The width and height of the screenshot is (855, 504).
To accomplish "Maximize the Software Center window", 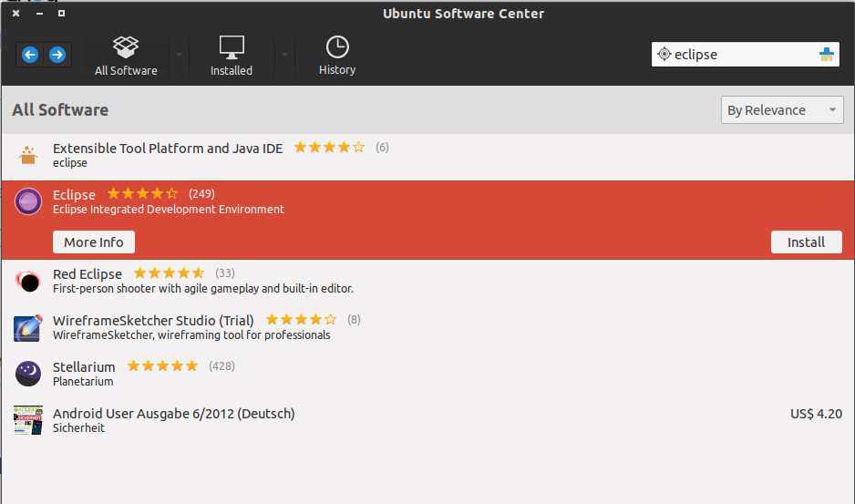I will (x=62, y=13).
